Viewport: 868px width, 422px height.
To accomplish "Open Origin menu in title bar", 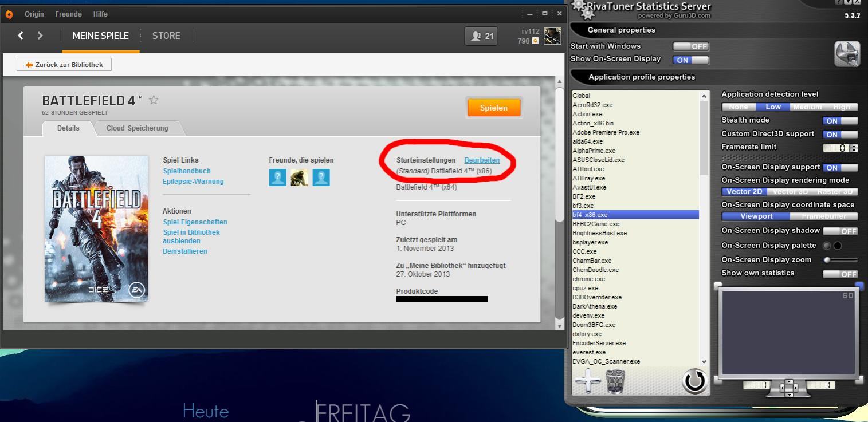I will (34, 14).
